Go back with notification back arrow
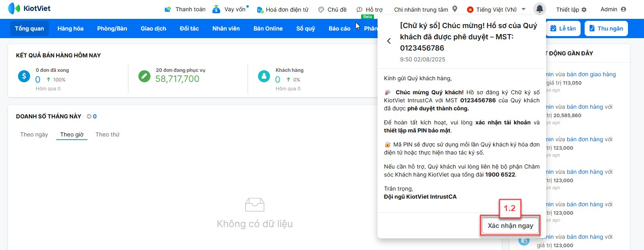644x250 pixels. pyautogui.click(x=389, y=41)
